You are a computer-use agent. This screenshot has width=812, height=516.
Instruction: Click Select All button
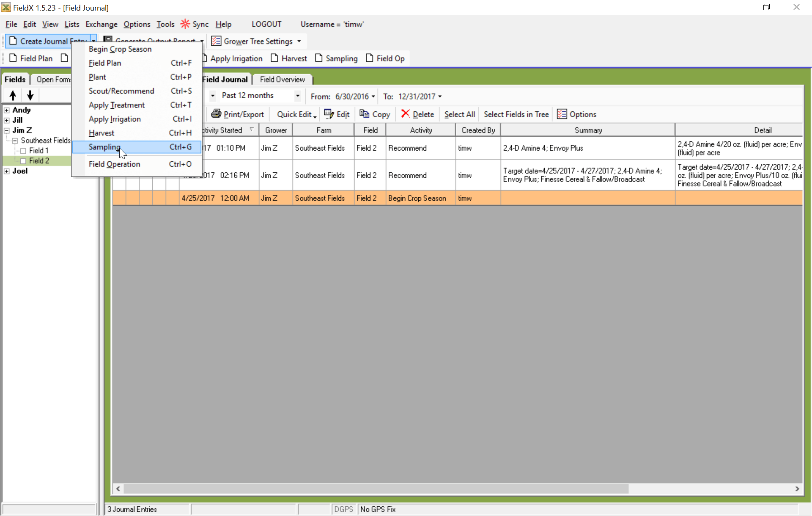pyautogui.click(x=459, y=114)
